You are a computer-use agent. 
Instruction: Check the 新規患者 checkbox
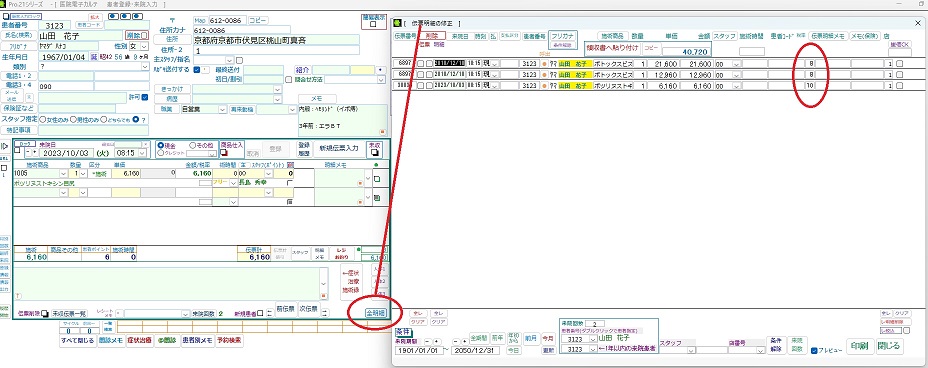pyautogui.click(x=260, y=313)
